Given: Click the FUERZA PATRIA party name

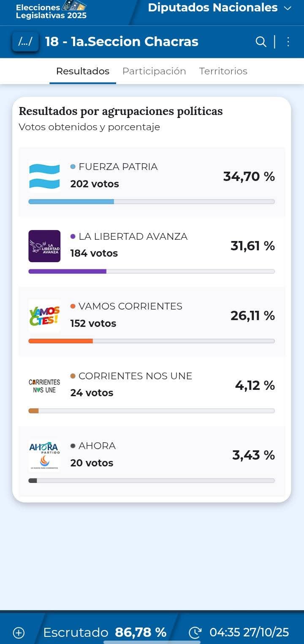Looking at the screenshot, I should [x=118, y=167].
